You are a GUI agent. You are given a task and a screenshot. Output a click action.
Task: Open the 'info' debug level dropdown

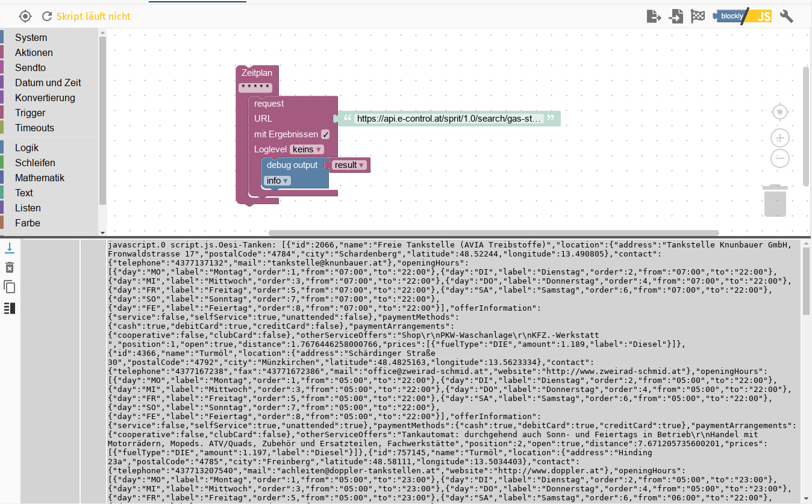[277, 181]
